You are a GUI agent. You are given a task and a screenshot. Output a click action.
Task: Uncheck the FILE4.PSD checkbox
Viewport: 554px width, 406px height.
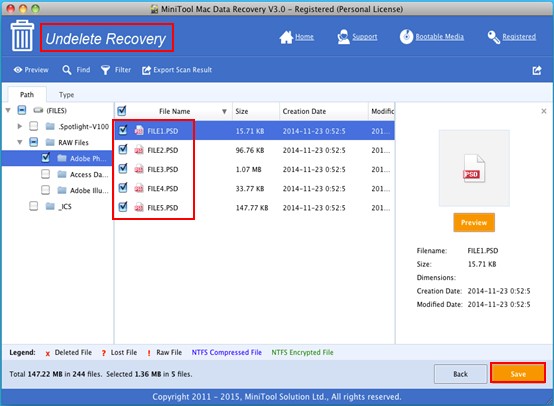point(123,188)
